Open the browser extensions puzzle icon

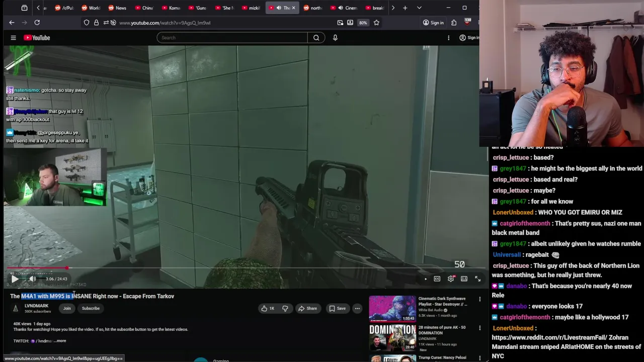coord(454,23)
